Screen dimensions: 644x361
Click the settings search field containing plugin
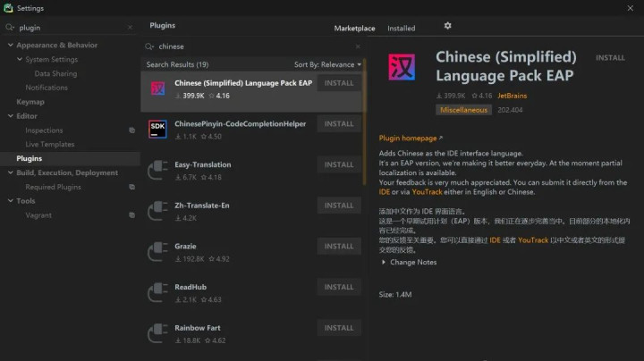tap(72, 27)
